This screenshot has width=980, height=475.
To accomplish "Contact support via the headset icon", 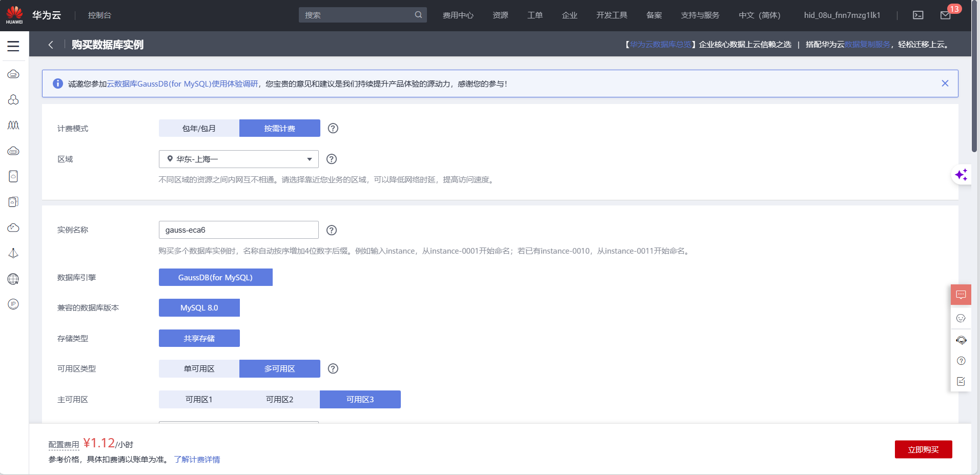I will (x=961, y=340).
